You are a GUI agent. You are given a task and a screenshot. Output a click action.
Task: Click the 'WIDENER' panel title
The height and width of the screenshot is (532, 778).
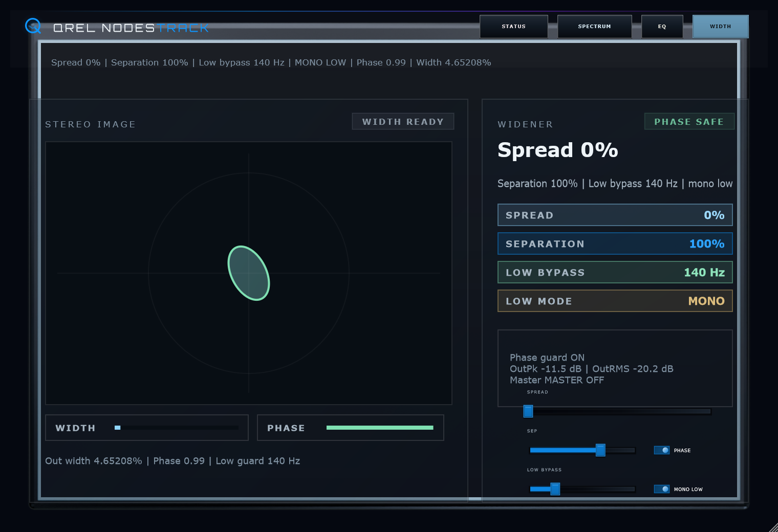526,124
